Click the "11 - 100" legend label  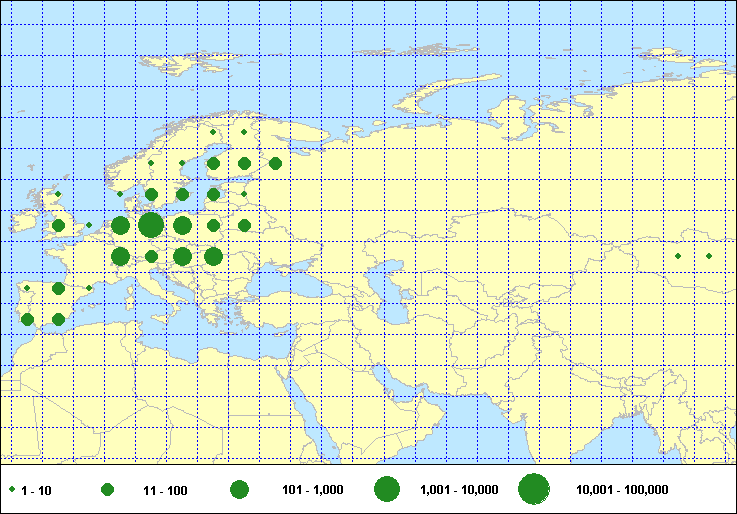tap(165, 490)
